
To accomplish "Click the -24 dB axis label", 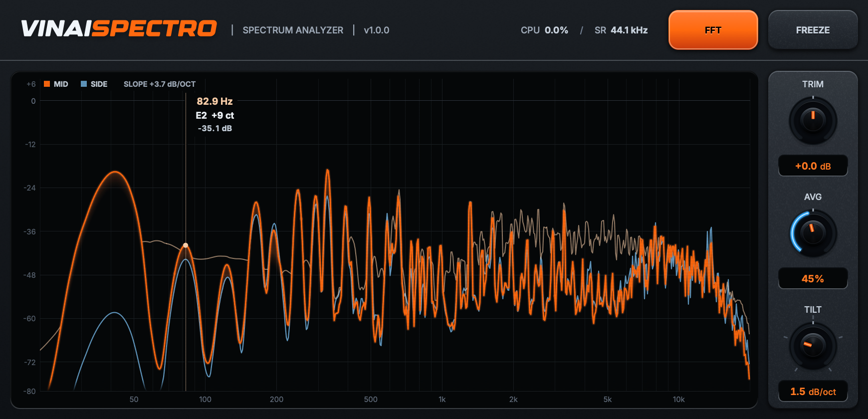I will [30, 188].
